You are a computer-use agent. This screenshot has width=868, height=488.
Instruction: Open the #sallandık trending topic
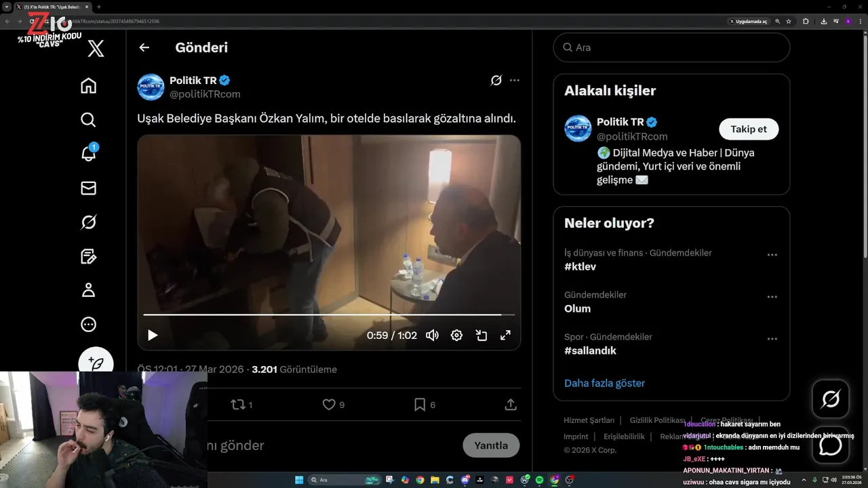click(590, 350)
